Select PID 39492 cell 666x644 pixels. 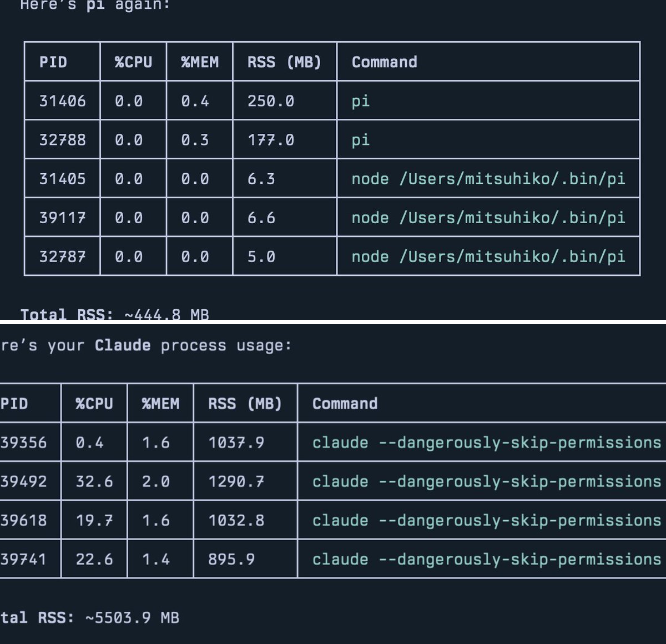pyautogui.click(x=23, y=481)
